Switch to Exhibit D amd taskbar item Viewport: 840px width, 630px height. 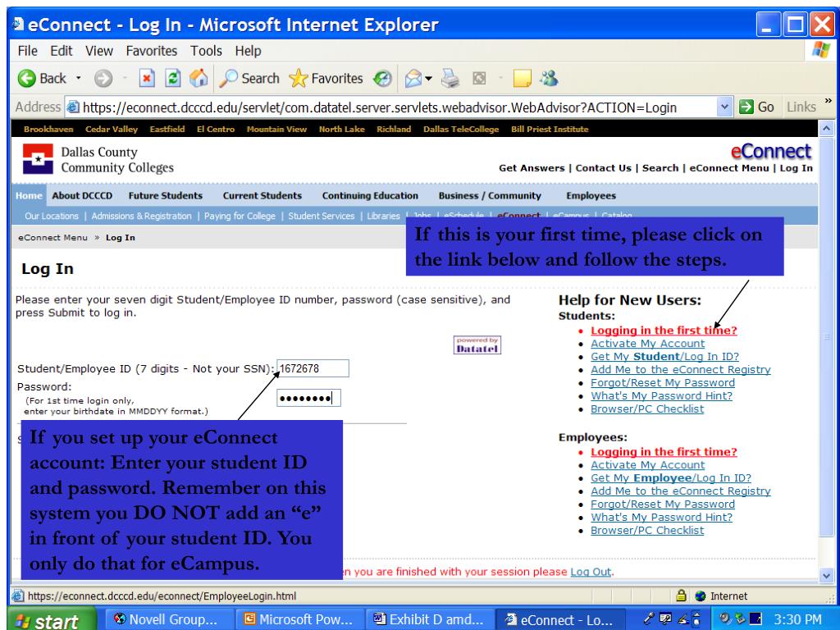pos(428,620)
